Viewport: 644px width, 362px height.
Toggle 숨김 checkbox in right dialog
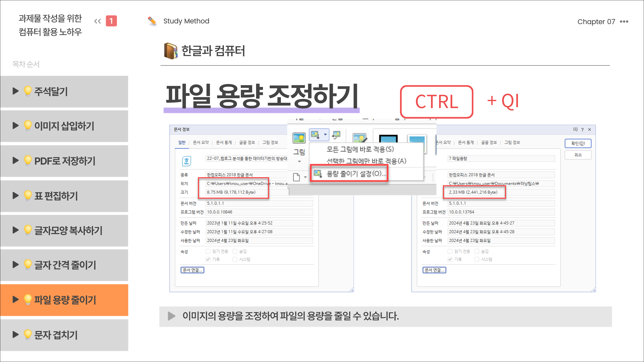(x=477, y=251)
